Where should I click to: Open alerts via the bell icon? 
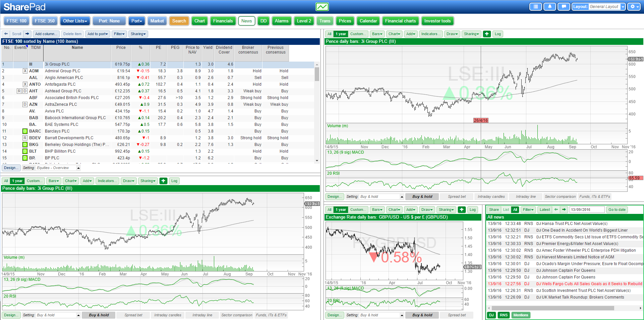click(550, 7)
